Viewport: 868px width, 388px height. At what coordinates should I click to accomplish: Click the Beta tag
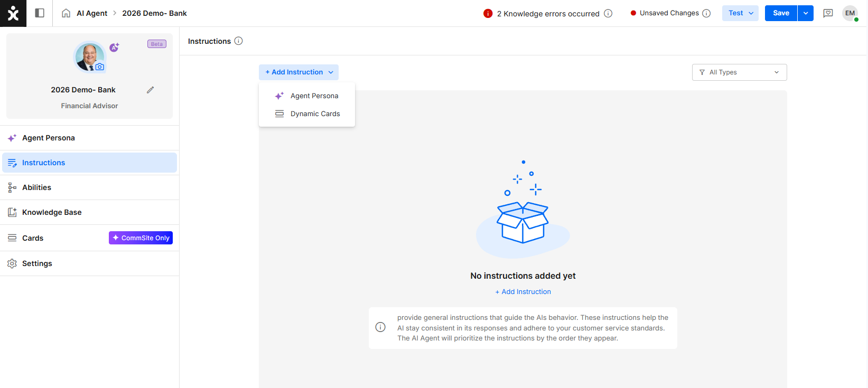157,44
